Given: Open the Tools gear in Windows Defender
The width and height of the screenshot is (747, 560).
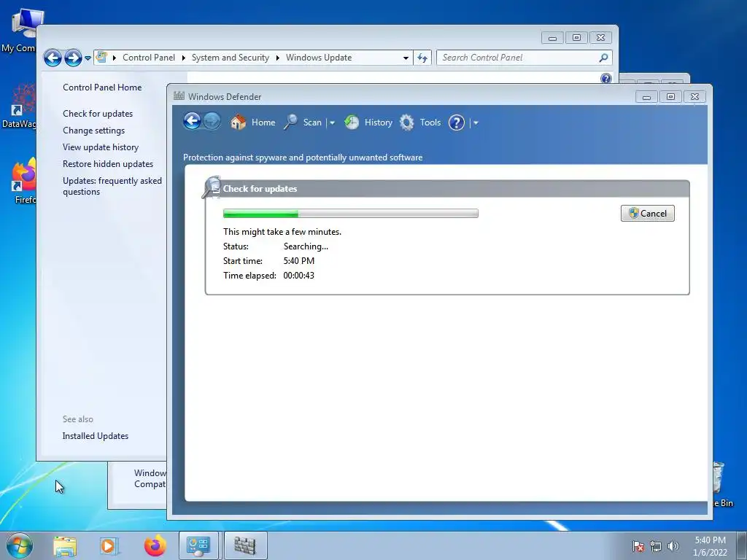Looking at the screenshot, I should [x=420, y=122].
